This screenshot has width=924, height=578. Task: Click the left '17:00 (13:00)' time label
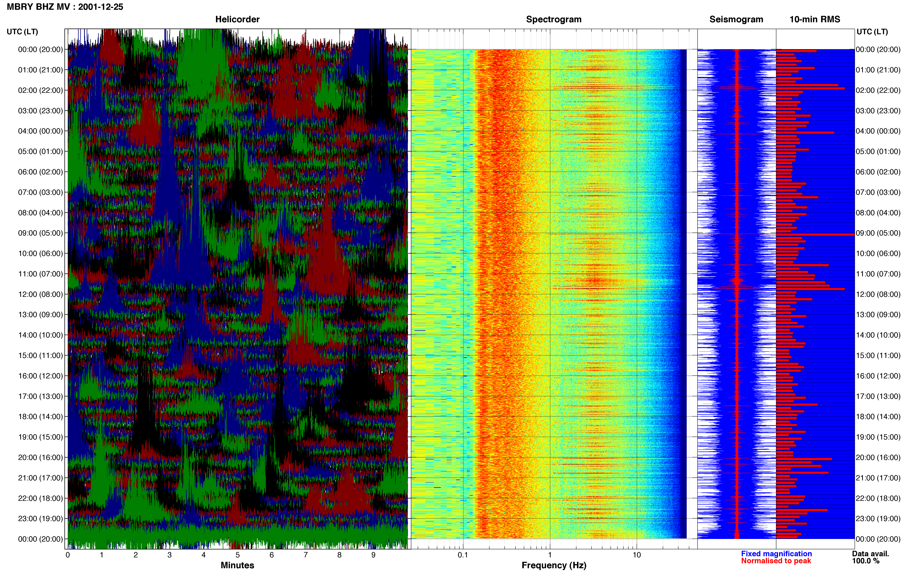coord(41,396)
